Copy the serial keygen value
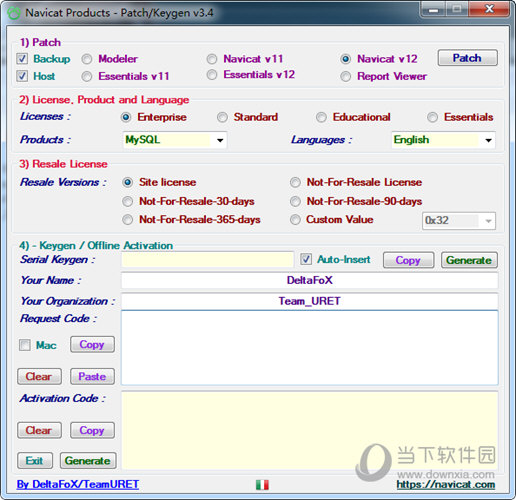Image resolution: width=516 pixels, height=500 pixels. (x=408, y=260)
